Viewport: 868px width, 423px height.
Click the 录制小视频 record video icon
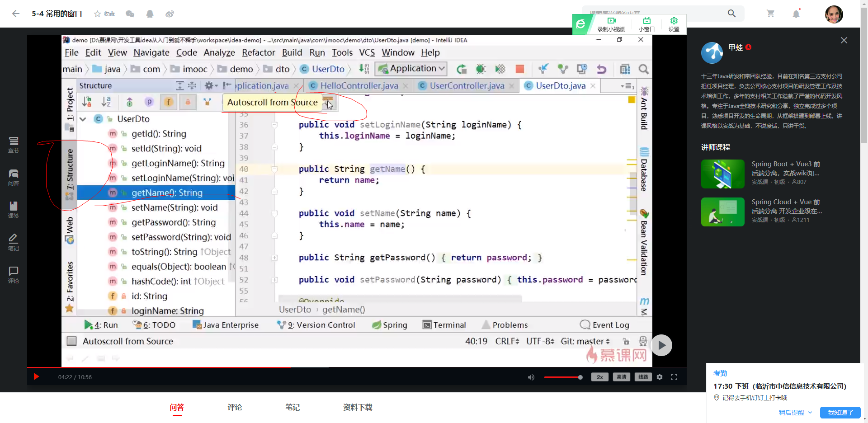[611, 24]
